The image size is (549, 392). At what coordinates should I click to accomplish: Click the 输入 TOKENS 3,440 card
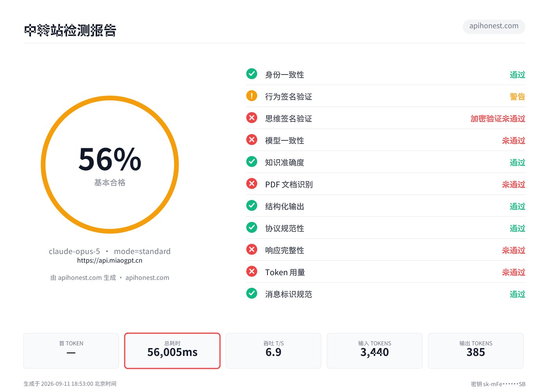[x=374, y=351]
